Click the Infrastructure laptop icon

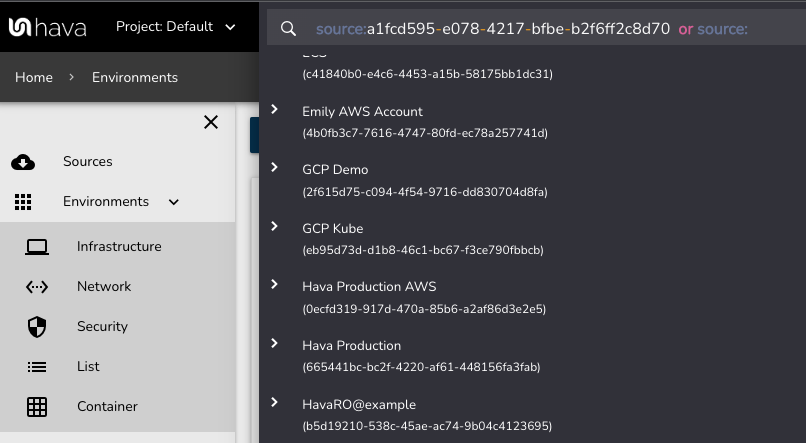click(x=37, y=247)
